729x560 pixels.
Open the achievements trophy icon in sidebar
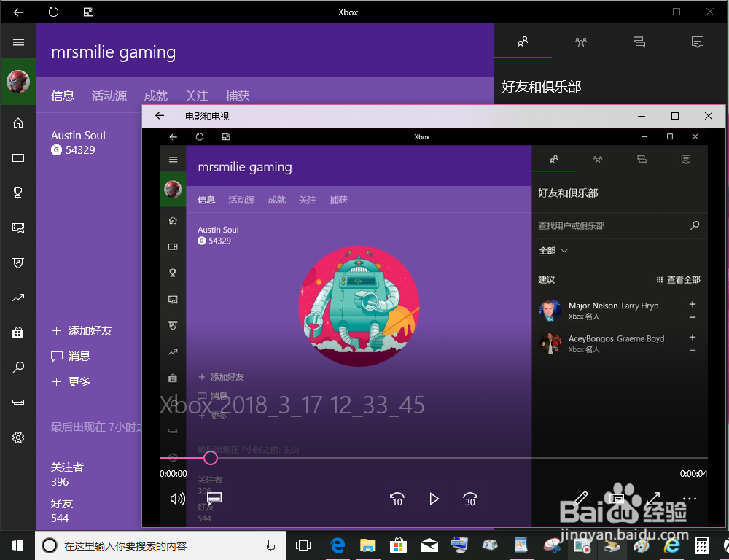18,192
